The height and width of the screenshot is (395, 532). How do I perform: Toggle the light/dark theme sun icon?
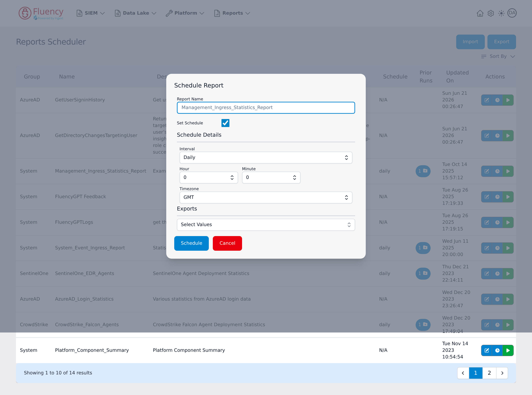(501, 13)
